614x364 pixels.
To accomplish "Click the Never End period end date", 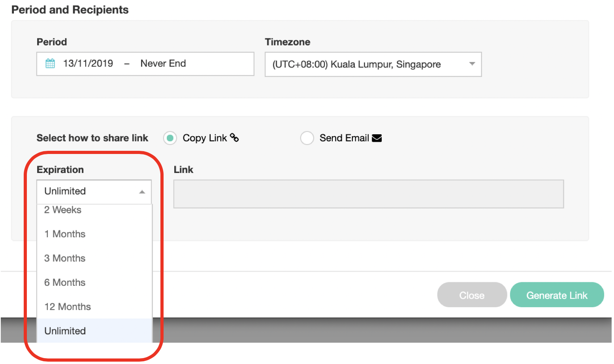I will [163, 64].
